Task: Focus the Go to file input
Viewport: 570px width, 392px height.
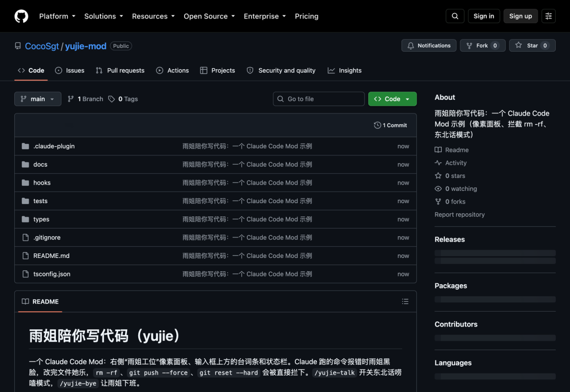Action: point(318,99)
